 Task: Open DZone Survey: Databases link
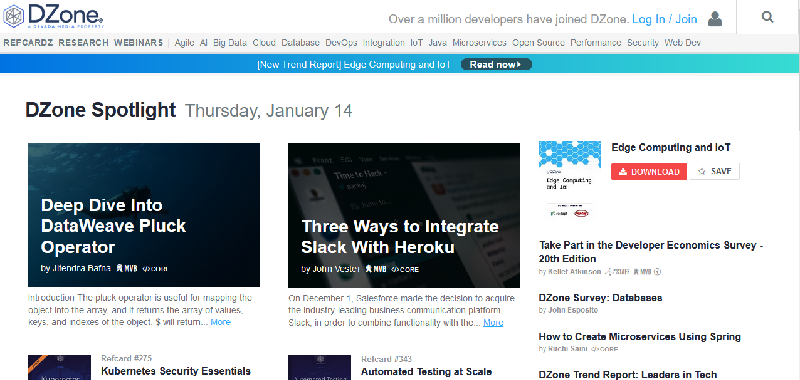(x=601, y=297)
